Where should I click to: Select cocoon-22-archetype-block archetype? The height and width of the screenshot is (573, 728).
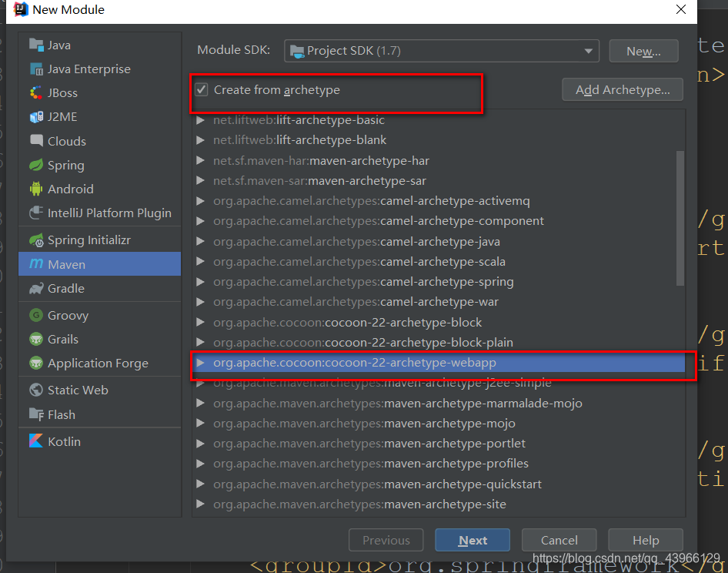(x=439, y=323)
